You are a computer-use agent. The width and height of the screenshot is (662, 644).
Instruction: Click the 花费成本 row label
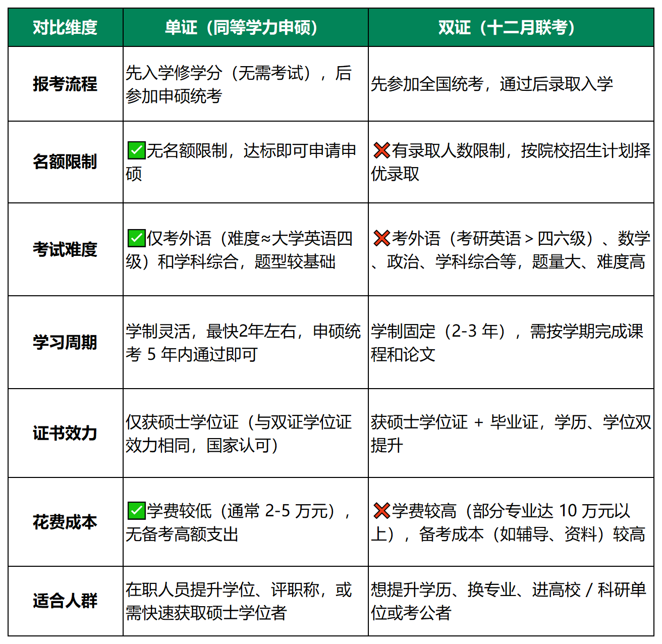(66, 522)
